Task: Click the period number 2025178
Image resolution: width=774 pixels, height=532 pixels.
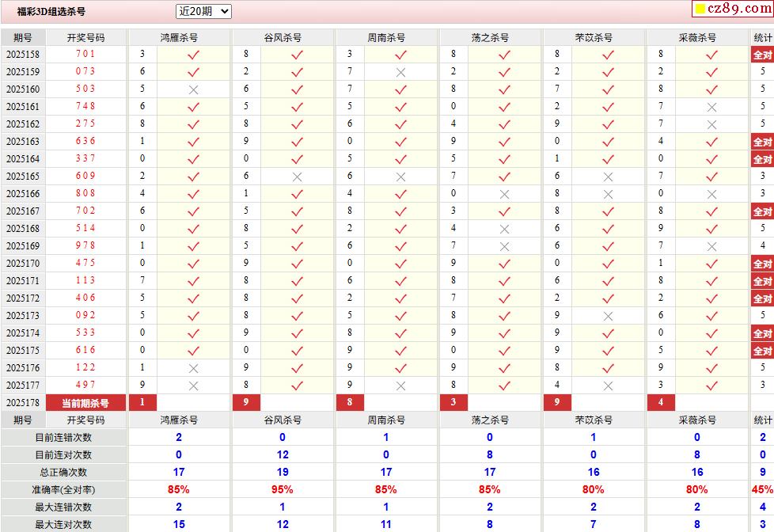Action: coord(23,403)
